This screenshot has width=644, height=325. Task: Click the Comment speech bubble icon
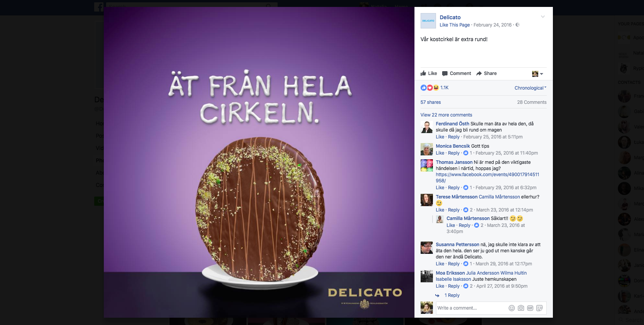point(445,73)
